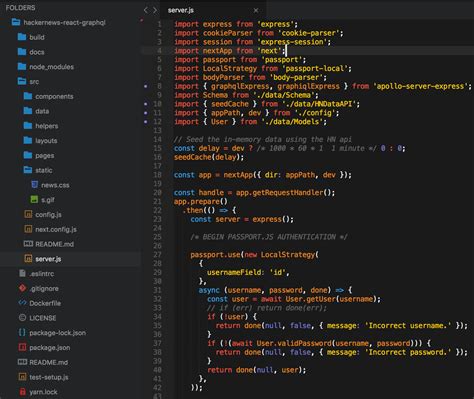Click './data/HNDataAPI' import path
This screenshot has width=474, height=399.
319,104
